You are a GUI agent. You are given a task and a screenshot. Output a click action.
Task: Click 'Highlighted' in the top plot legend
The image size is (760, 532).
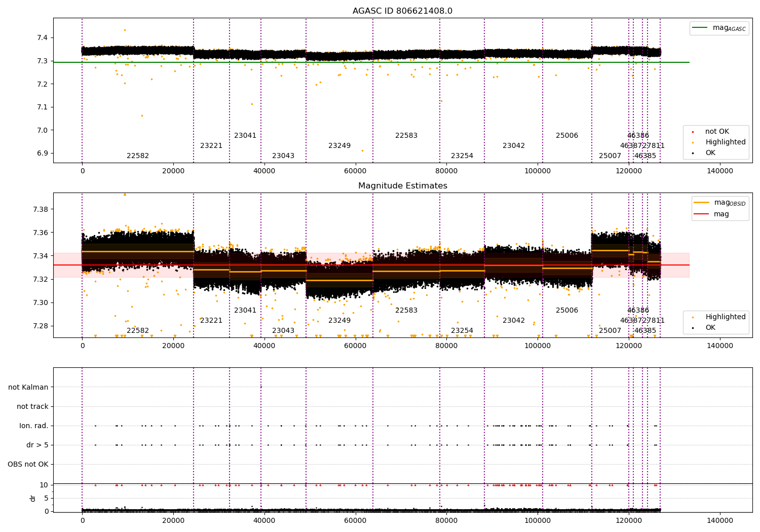coord(726,142)
